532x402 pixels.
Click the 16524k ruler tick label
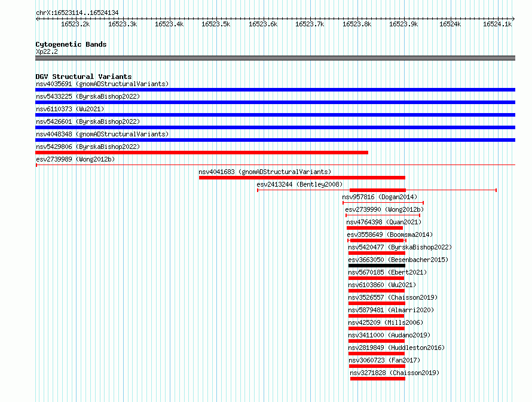click(x=450, y=24)
